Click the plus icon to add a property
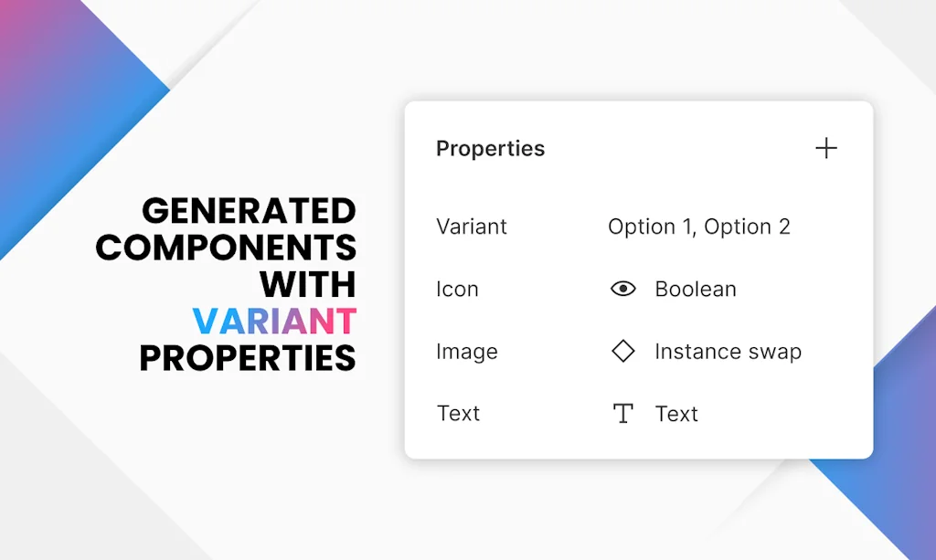The width and height of the screenshot is (936, 560). tap(825, 148)
